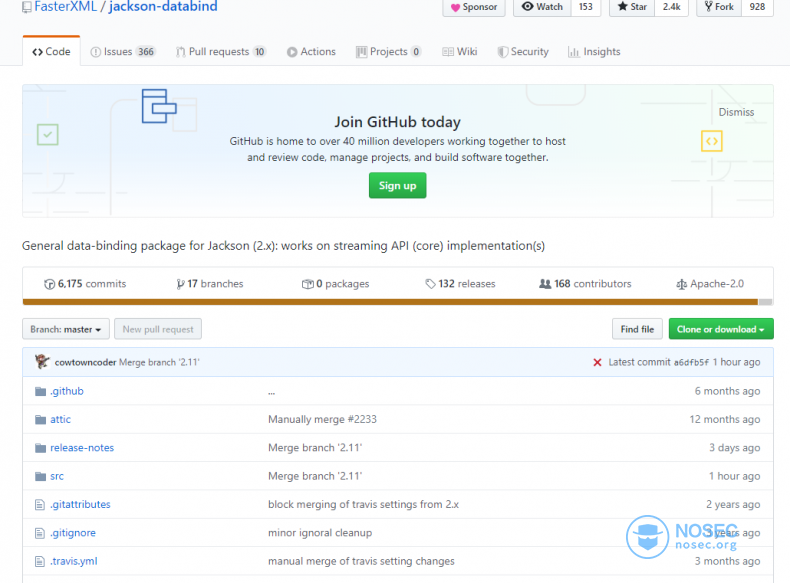790x583 pixels.
Task: View the Apache-2.0 license
Action: coord(710,284)
